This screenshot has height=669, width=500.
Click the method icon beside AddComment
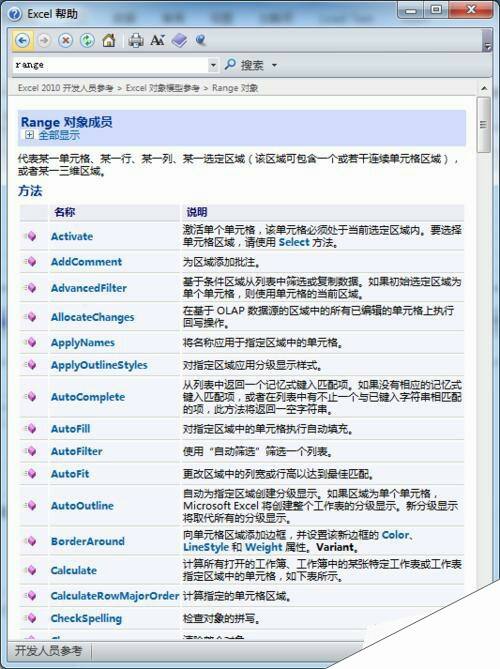click(x=30, y=262)
